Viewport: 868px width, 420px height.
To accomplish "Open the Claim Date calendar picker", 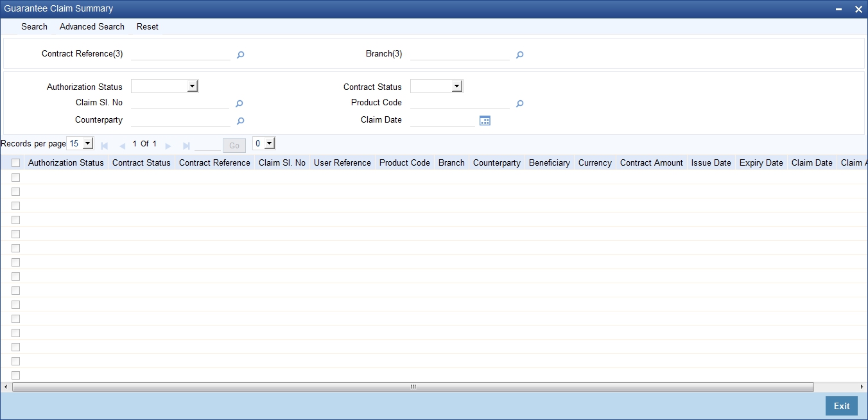I will click(x=485, y=120).
